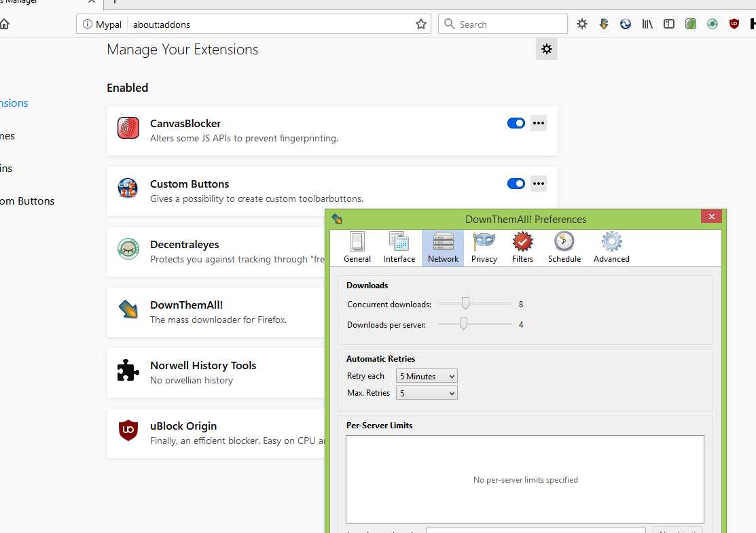The height and width of the screenshot is (533, 756).
Task: Click the 'Alters some JS APIs' description
Action: pos(244,139)
